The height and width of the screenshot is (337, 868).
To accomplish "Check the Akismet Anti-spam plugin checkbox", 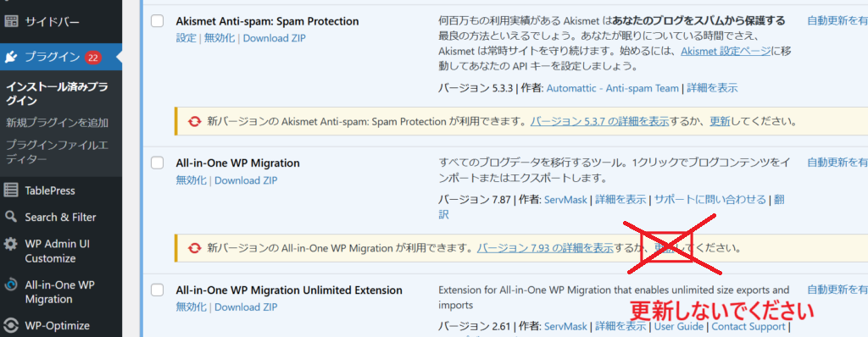I will (158, 21).
